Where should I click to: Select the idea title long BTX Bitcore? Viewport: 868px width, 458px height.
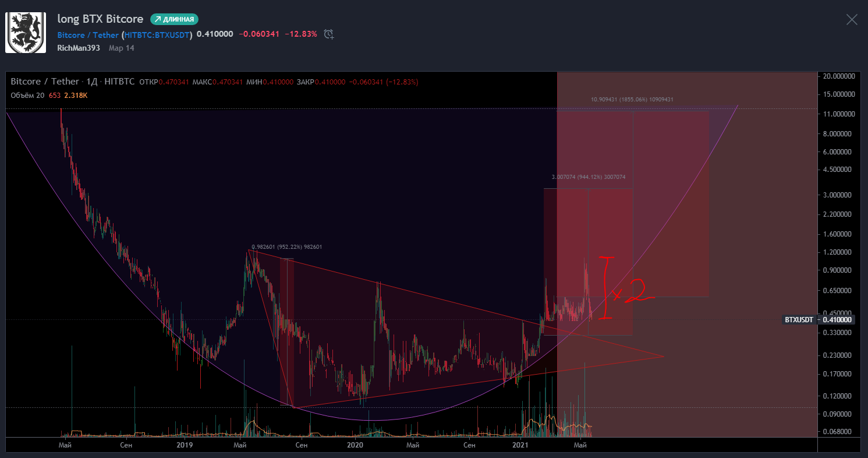click(100, 19)
